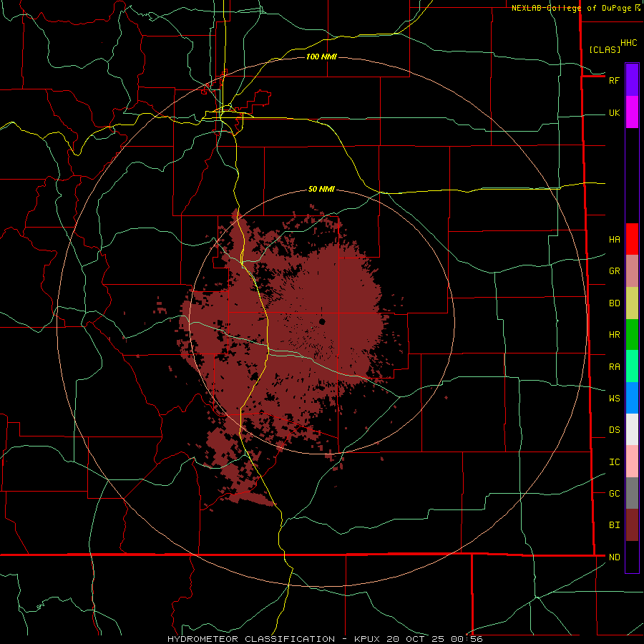
Task: Click the green HR color swatch
Action: [632, 335]
